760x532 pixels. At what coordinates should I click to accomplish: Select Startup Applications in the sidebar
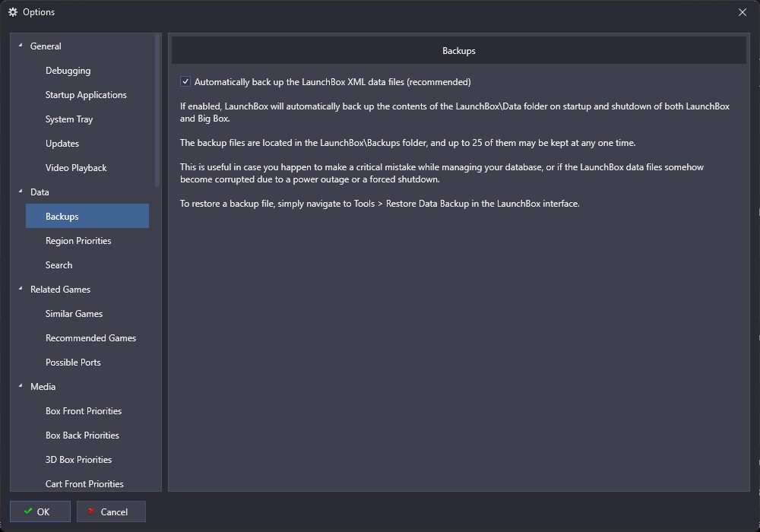86,95
